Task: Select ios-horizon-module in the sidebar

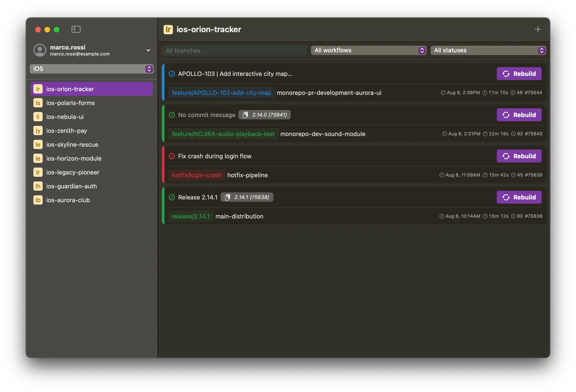Action: [x=92, y=158]
